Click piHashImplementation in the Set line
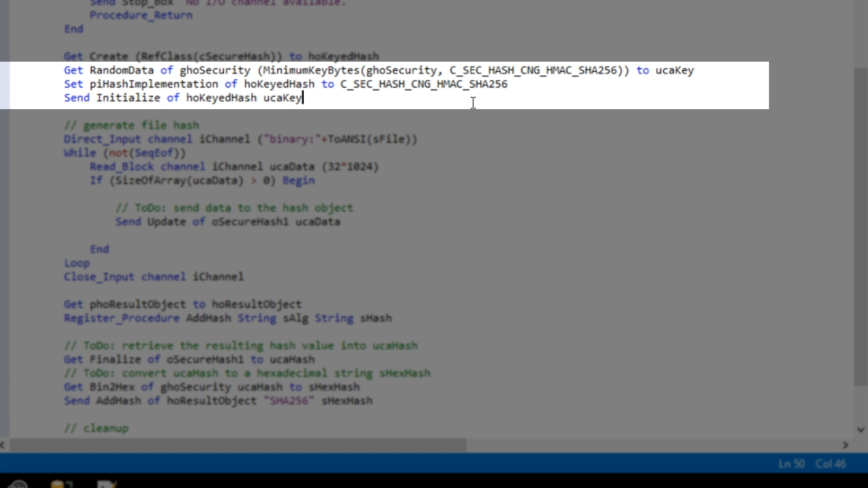Screen dimensions: 868x488 [x=154, y=84]
